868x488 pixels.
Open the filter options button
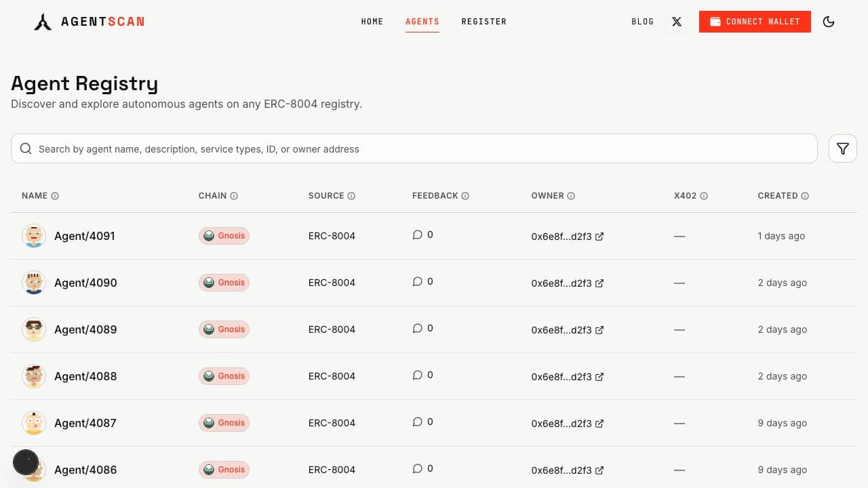pyautogui.click(x=843, y=148)
